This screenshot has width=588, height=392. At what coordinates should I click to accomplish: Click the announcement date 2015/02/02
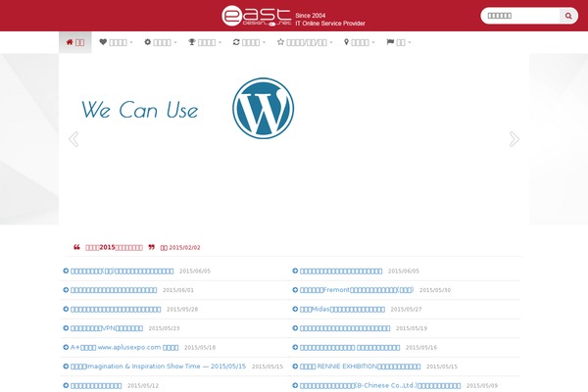(184, 248)
